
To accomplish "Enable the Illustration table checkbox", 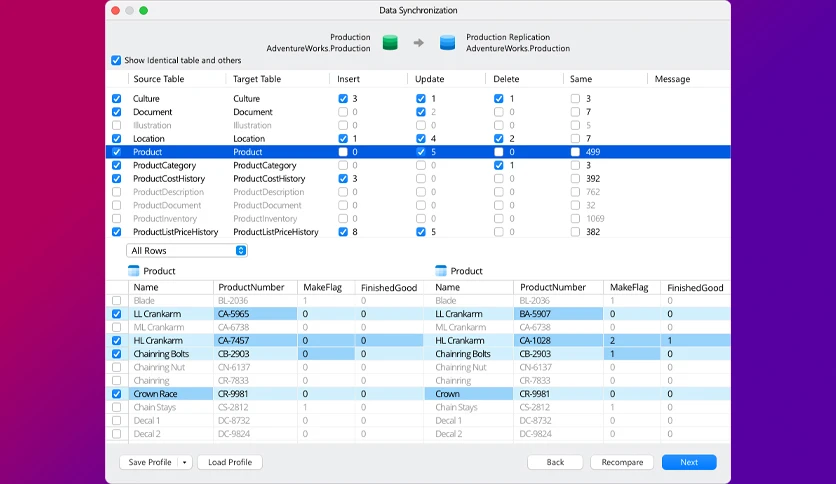I will tap(116, 125).
